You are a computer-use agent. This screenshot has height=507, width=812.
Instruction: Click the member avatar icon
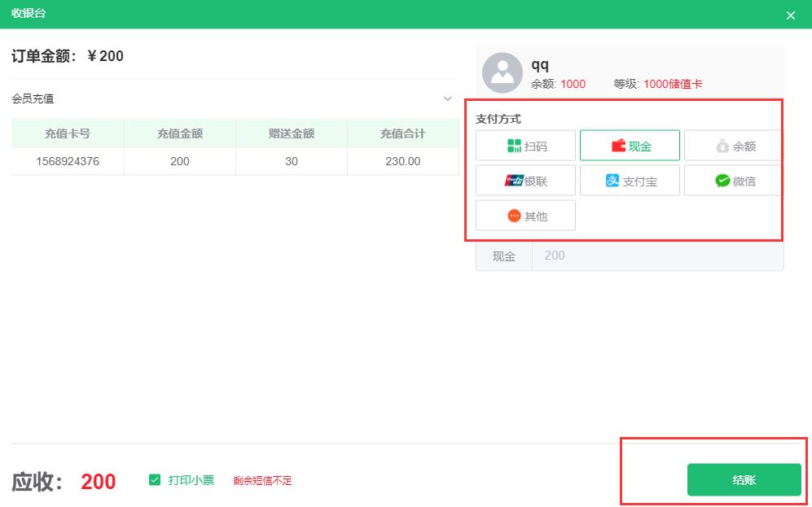tap(501, 73)
